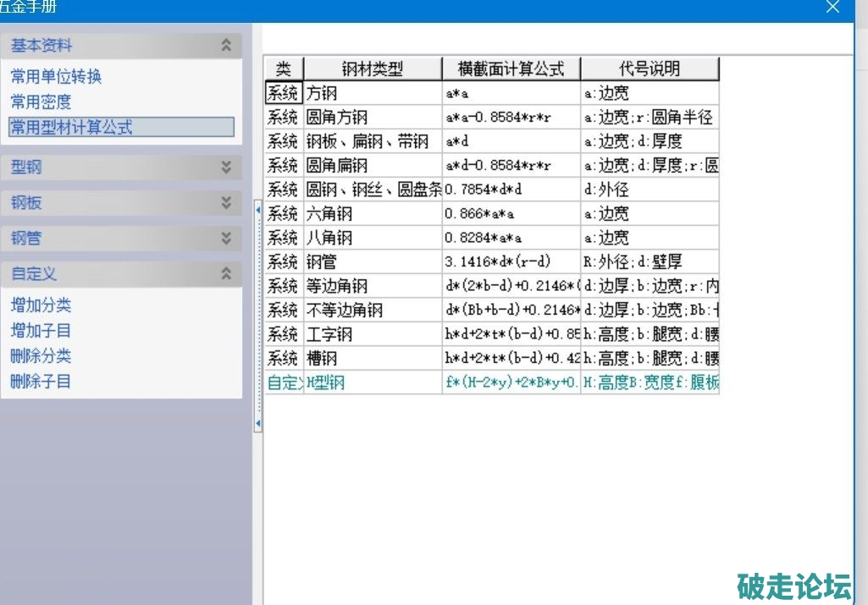Click the 横截面计算公式 column header
868x605 pixels.
[x=511, y=69]
